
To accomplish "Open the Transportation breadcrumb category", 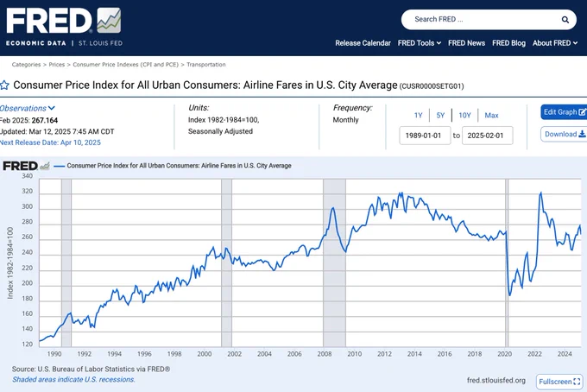I will (x=206, y=65).
